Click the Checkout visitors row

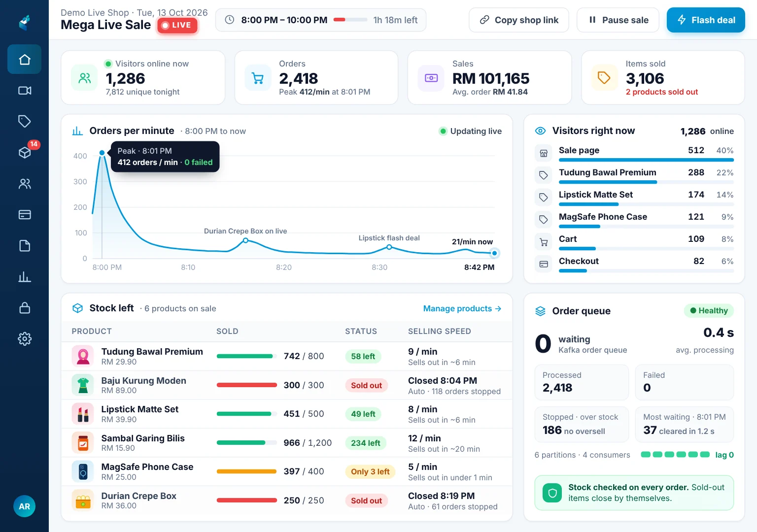click(x=634, y=264)
